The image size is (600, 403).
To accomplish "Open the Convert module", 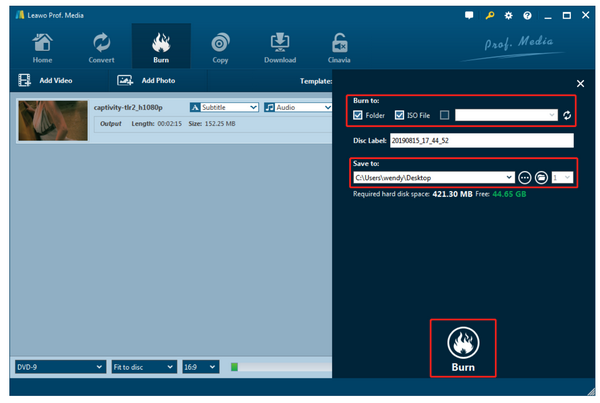I will (x=101, y=47).
